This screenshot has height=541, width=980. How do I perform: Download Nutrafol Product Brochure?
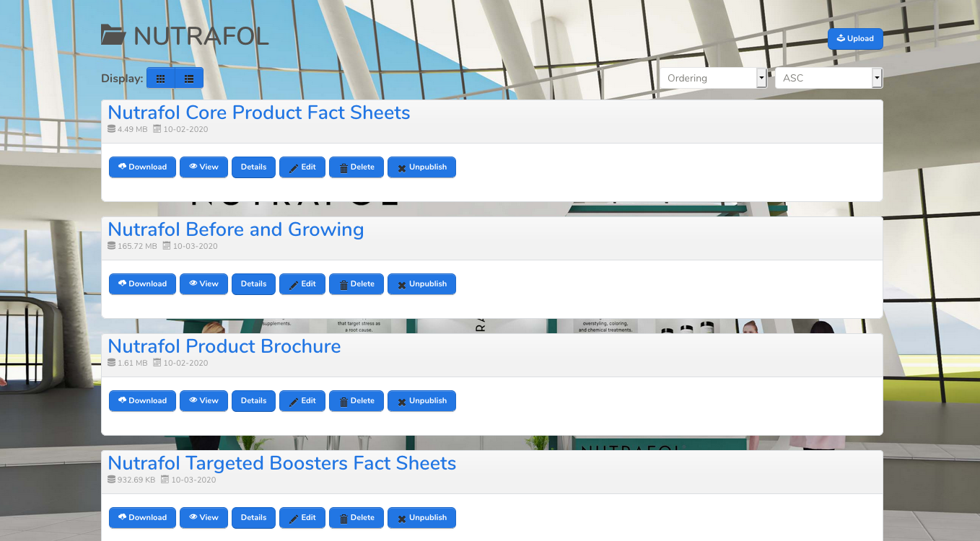coord(142,401)
